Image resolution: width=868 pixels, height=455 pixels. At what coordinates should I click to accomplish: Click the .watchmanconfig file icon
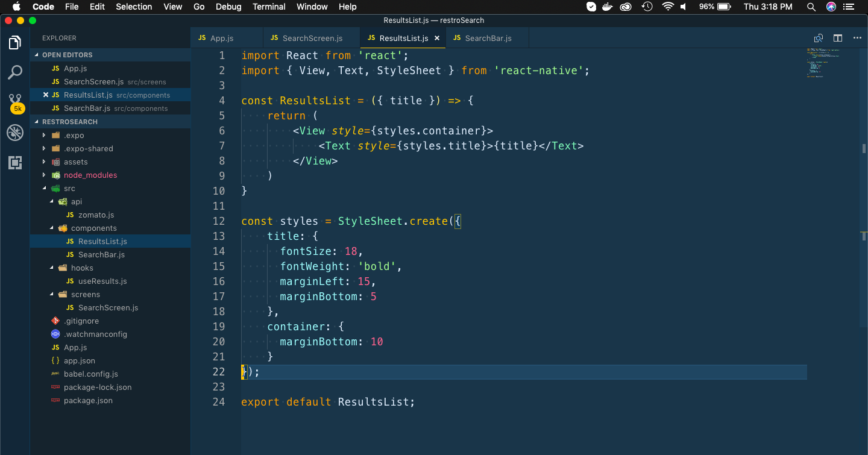click(x=55, y=334)
